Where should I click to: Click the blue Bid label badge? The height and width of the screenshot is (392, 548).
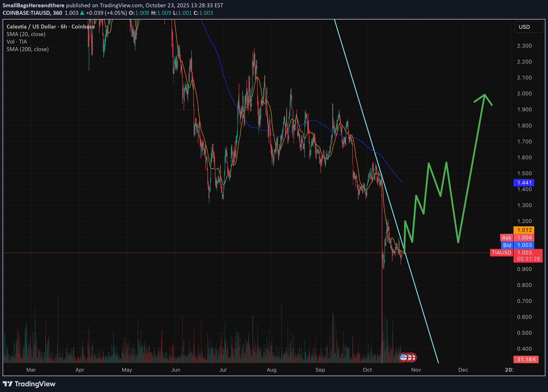click(x=507, y=245)
